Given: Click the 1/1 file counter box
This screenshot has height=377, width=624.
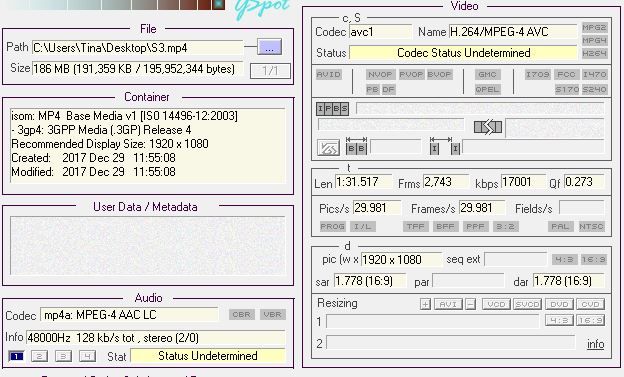Looking at the screenshot, I should coord(270,71).
